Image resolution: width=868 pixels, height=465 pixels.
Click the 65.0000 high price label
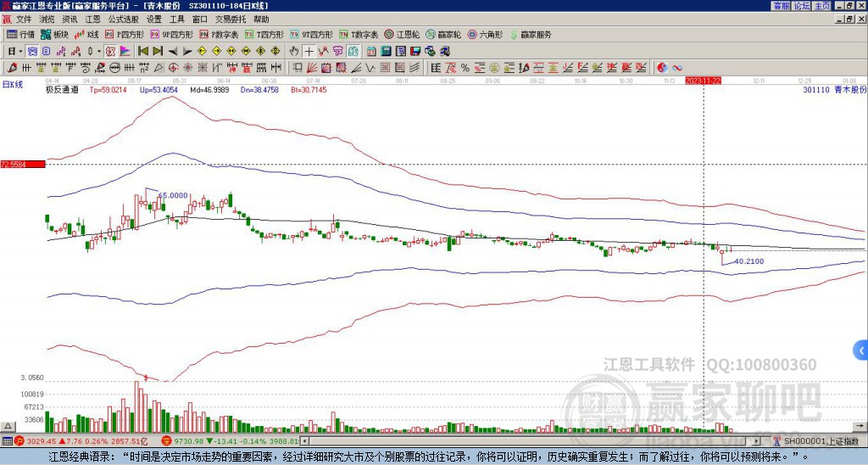point(173,196)
